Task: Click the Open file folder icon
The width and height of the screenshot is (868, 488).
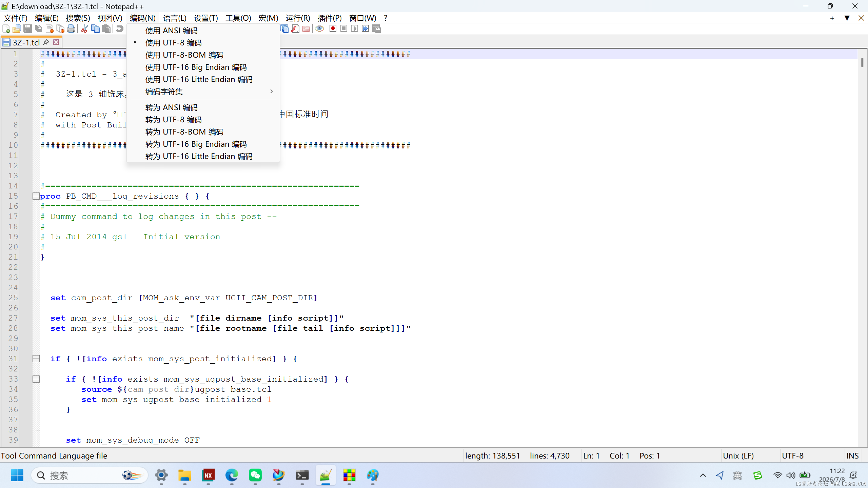Action: point(17,29)
